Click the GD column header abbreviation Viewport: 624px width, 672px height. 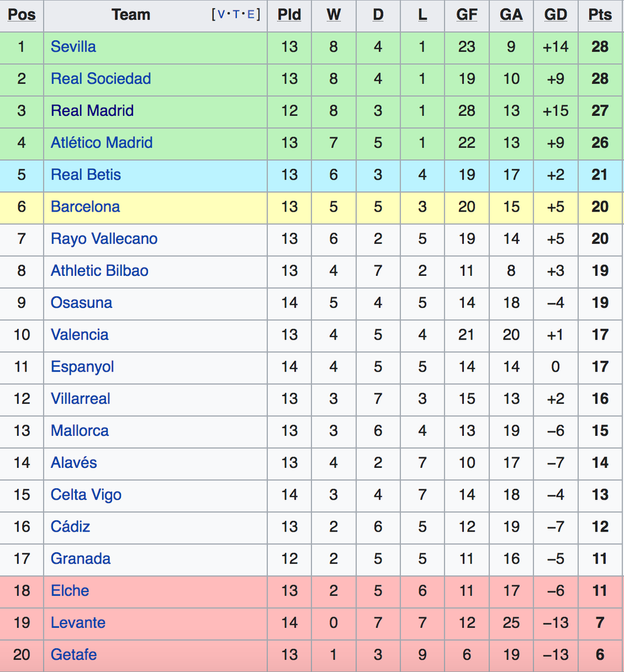click(x=555, y=14)
